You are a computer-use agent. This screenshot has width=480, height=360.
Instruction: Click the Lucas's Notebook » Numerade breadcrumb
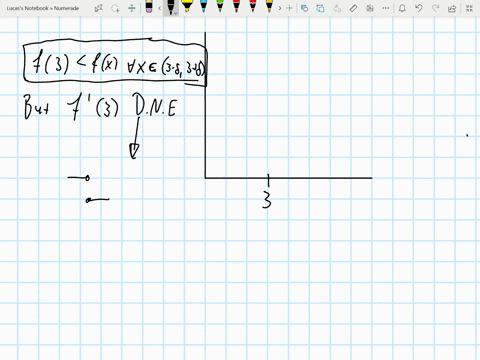43,8
